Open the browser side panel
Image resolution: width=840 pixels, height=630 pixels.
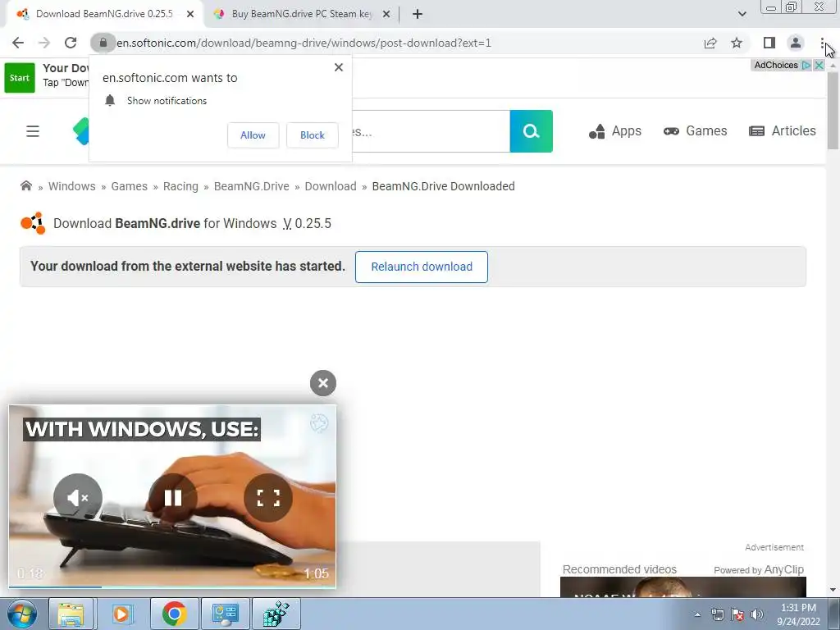click(x=769, y=43)
